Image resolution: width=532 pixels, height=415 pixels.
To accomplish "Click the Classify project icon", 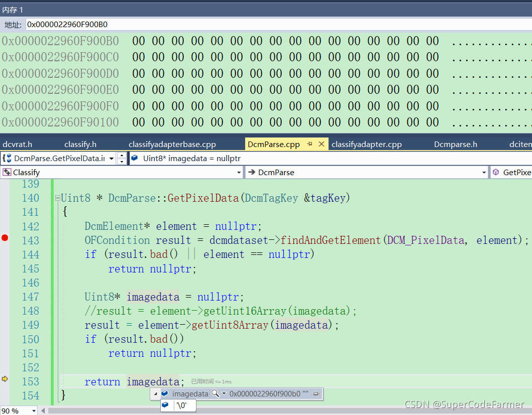I will click(7, 172).
